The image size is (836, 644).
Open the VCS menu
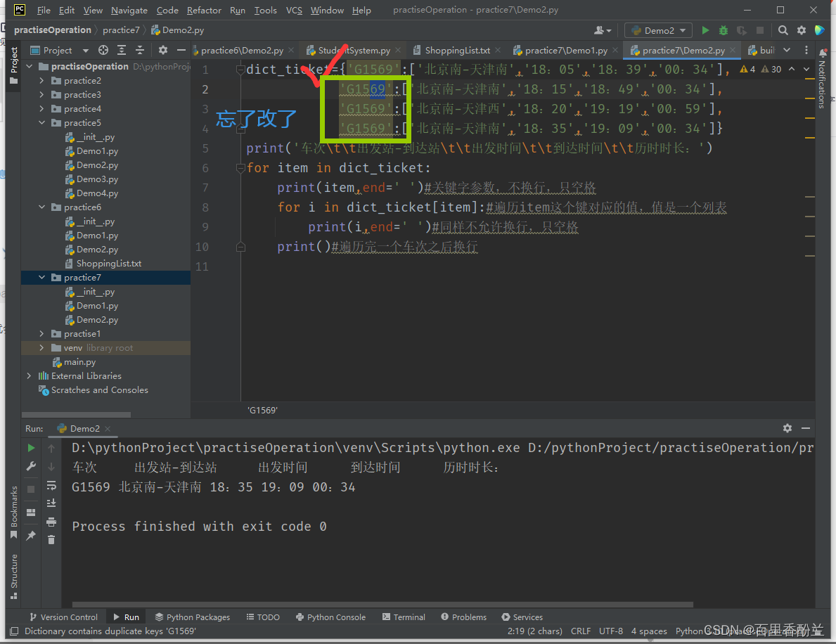(x=294, y=10)
